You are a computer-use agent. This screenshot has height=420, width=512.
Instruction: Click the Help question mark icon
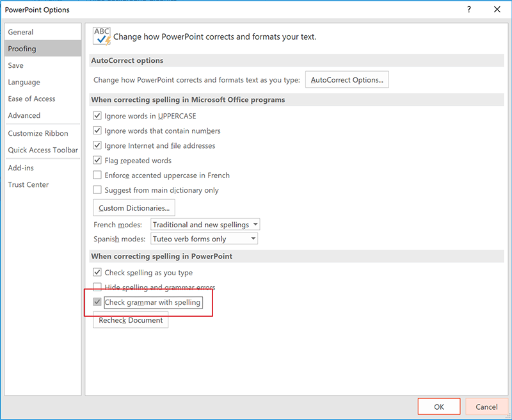coord(468,10)
